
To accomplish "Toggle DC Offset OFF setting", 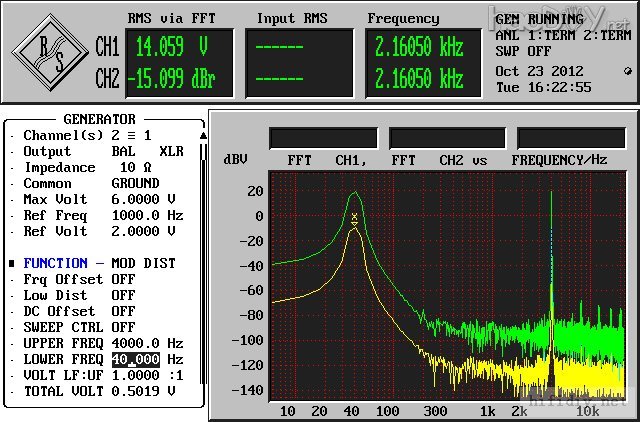I will tap(123, 311).
